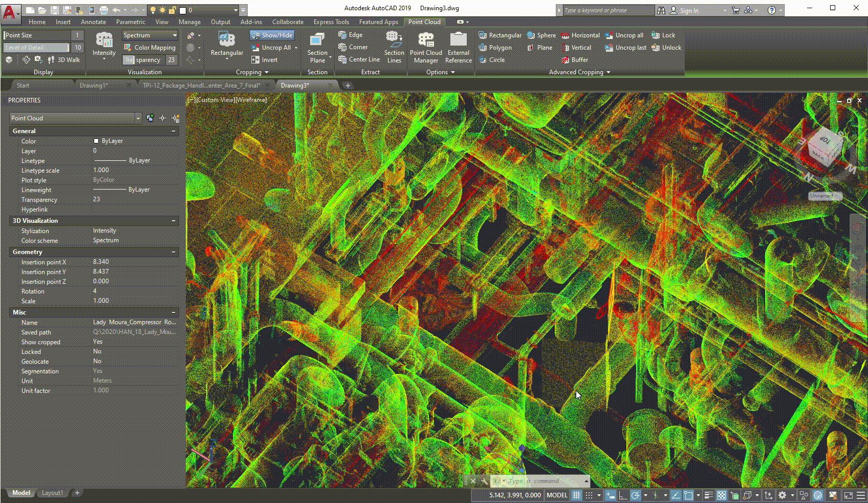Click the Section Plane tool
Screen dimensions: 868x503
click(317, 48)
